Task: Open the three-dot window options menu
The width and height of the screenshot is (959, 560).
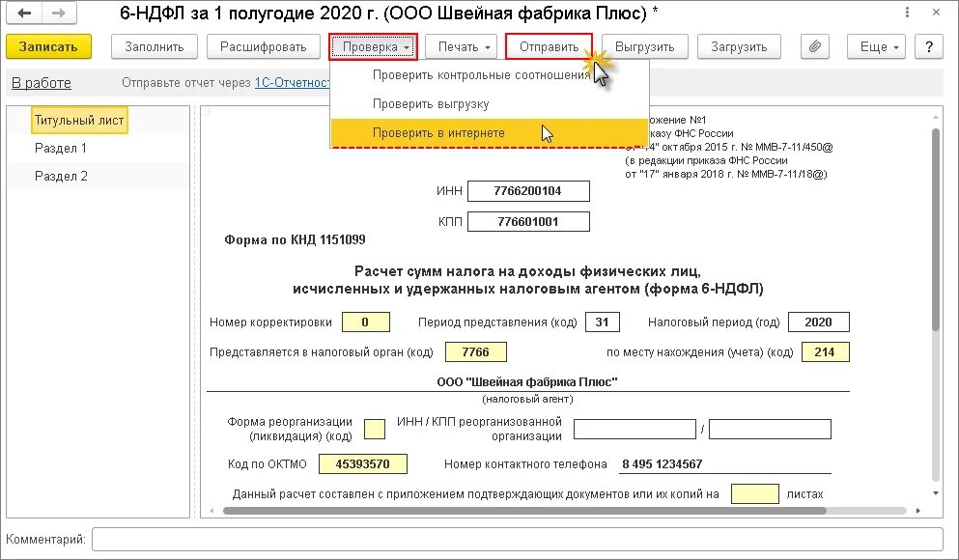Action: pos(907,13)
